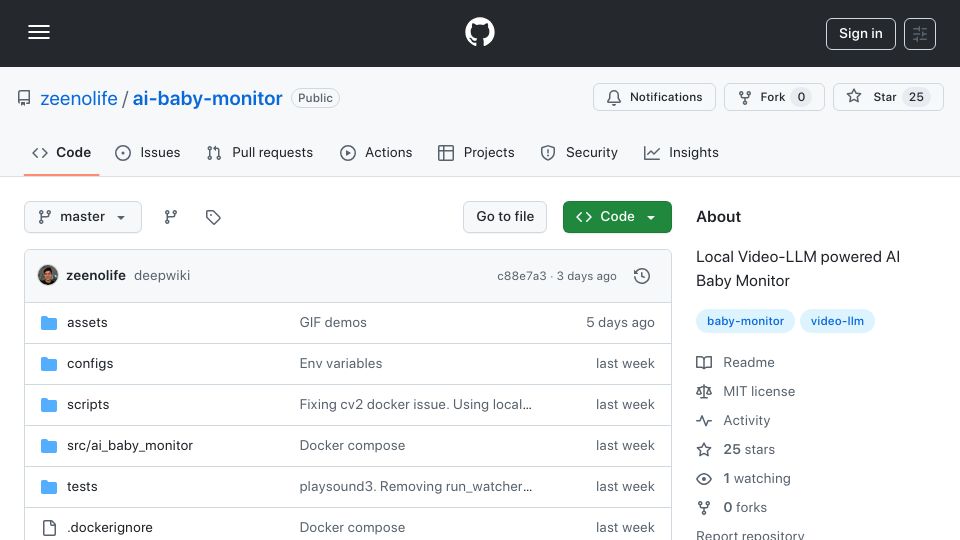Viewport: 960px width, 540px height.
Task: Open the Pull requests tab
Action: 260,152
